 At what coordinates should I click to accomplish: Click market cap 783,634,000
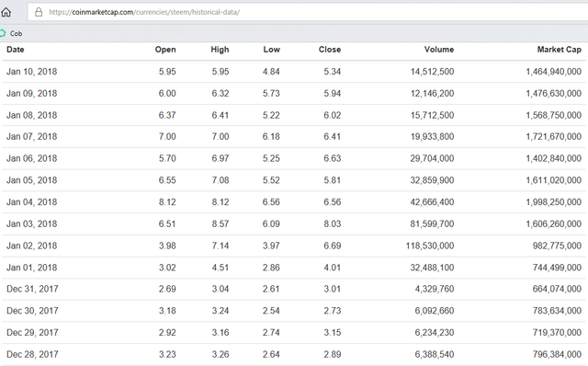[x=557, y=311]
